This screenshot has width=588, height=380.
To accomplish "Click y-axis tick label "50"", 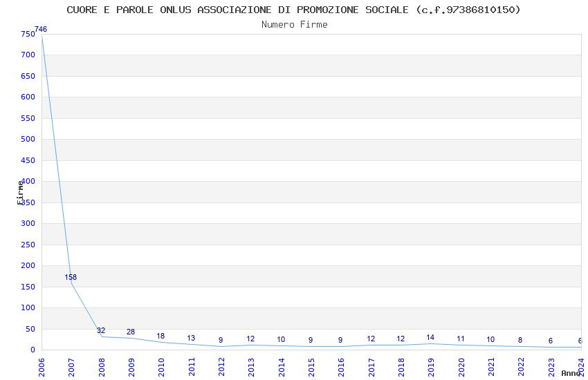I will pos(30,329).
